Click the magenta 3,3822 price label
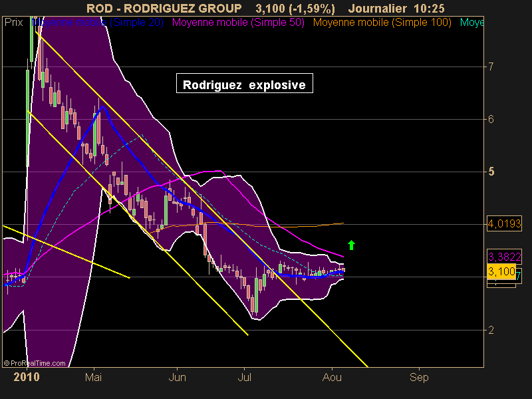Image resolution: width=532 pixels, height=399 pixels. tap(504, 257)
